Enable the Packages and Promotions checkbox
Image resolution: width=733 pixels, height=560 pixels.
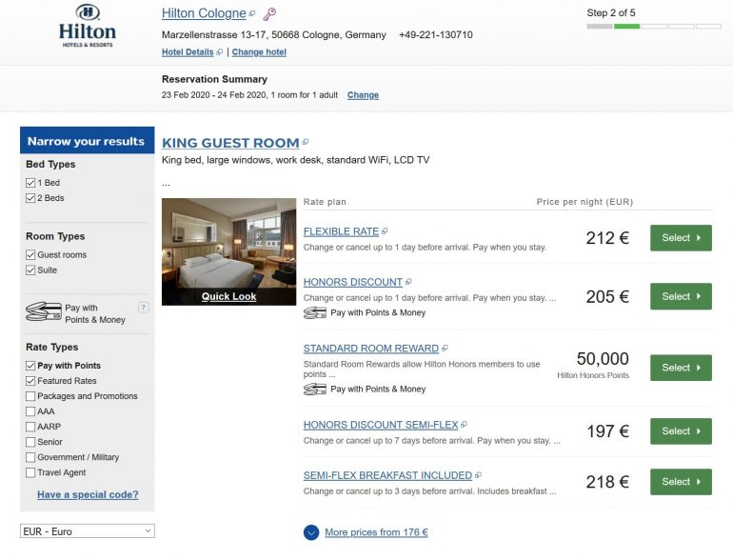(30, 396)
